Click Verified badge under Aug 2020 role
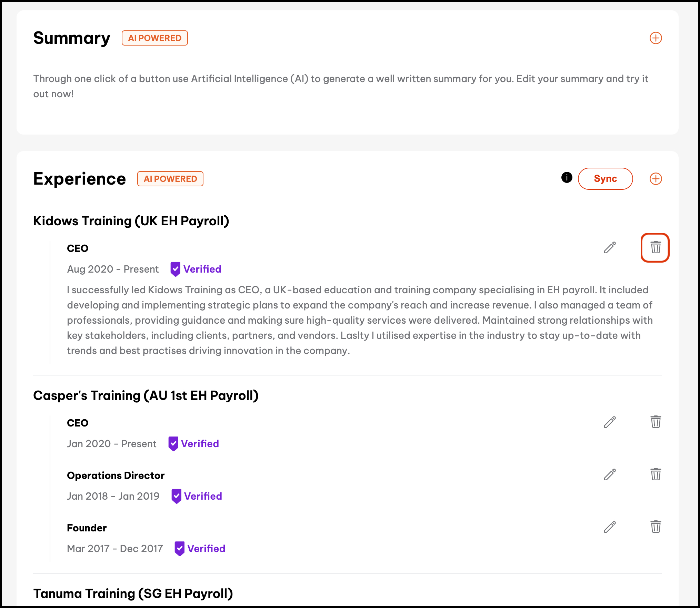Viewport: 700px width, 608px height. click(x=196, y=269)
